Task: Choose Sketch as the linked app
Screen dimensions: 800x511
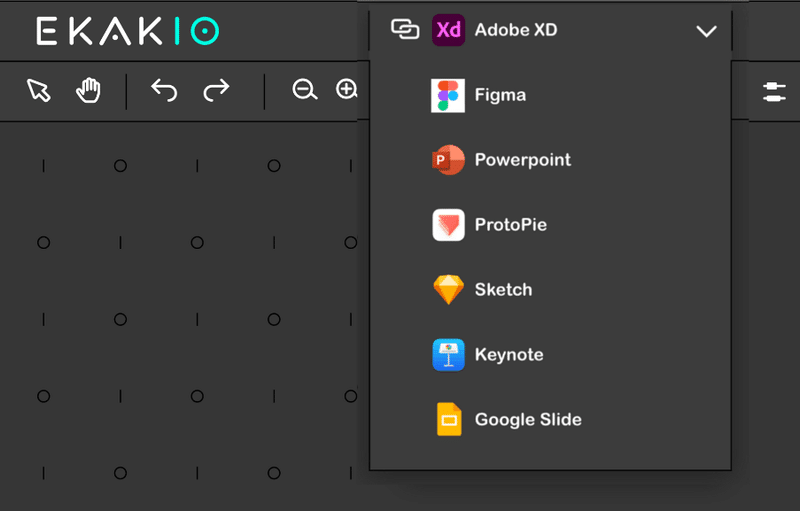Action: coord(550,289)
